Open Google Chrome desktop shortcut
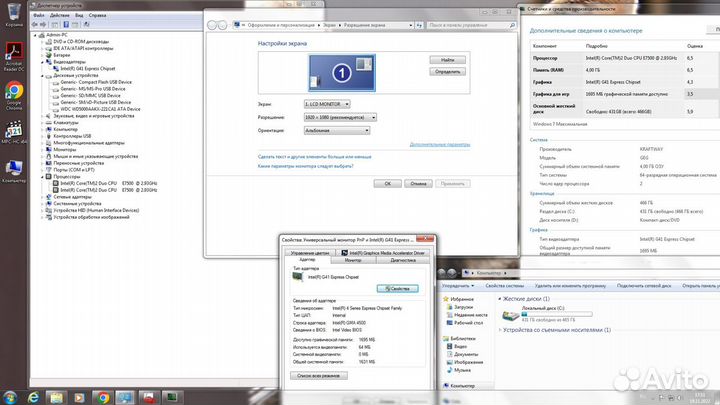The image size is (720, 405). click(x=15, y=91)
